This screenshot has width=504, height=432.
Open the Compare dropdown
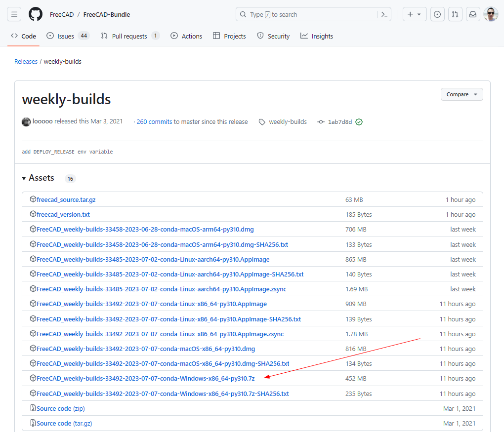pyautogui.click(x=462, y=94)
